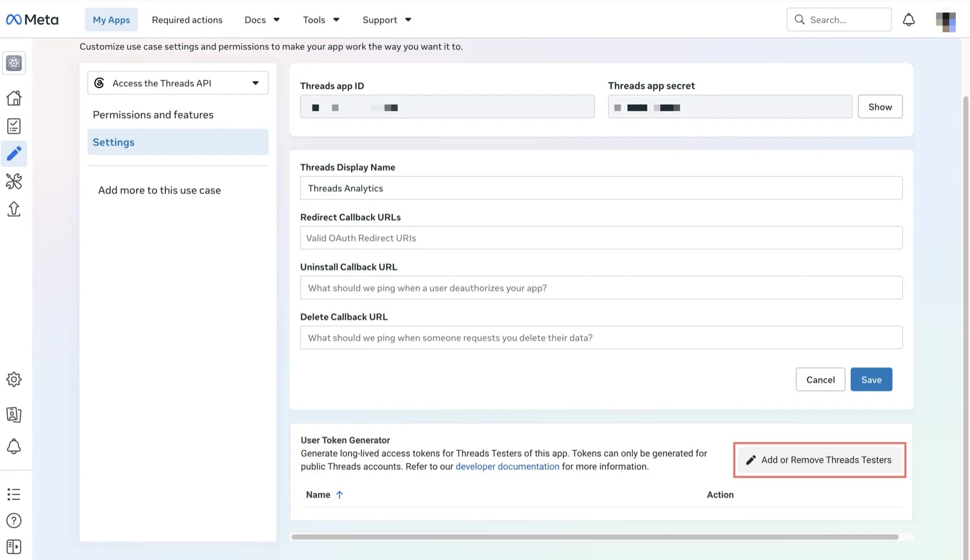Click the Threads Display Name field

(x=601, y=188)
